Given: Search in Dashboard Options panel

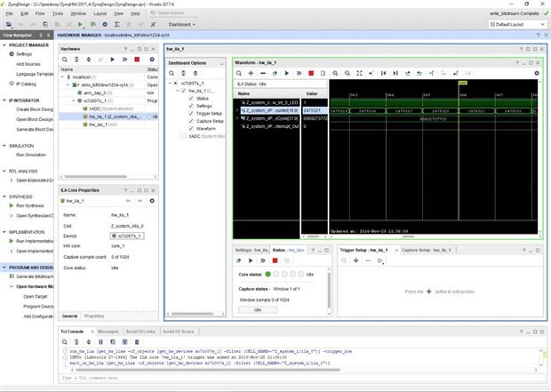Looking at the screenshot, I should [x=171, y=73].
